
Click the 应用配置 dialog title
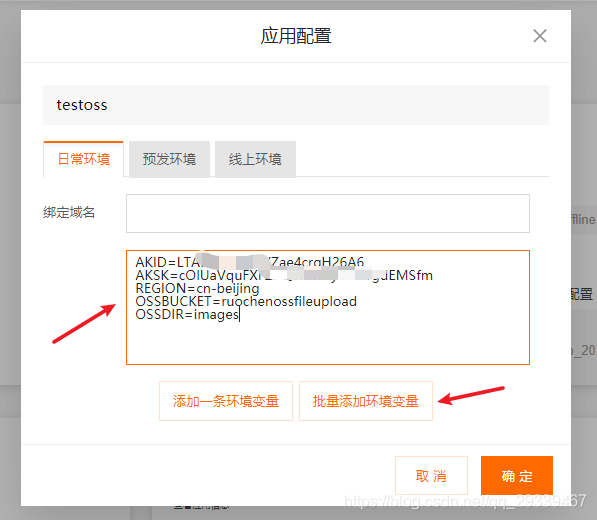click(296, 36)
